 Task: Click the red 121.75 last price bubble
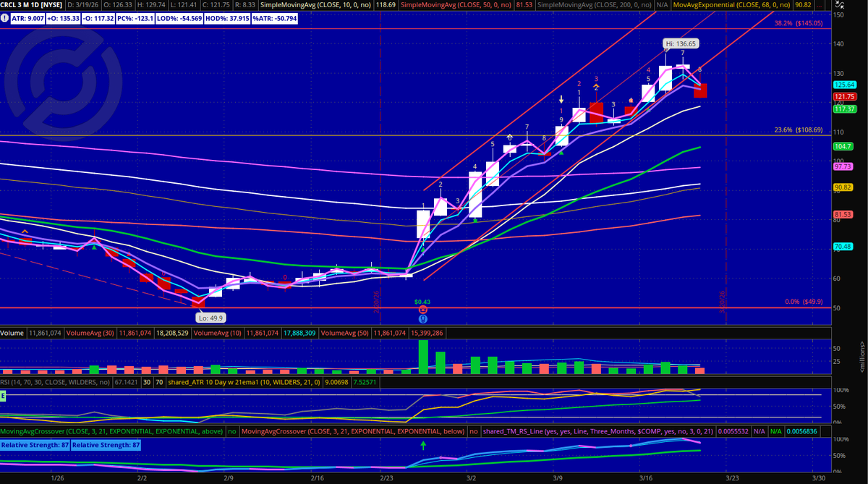click(844, 96)
